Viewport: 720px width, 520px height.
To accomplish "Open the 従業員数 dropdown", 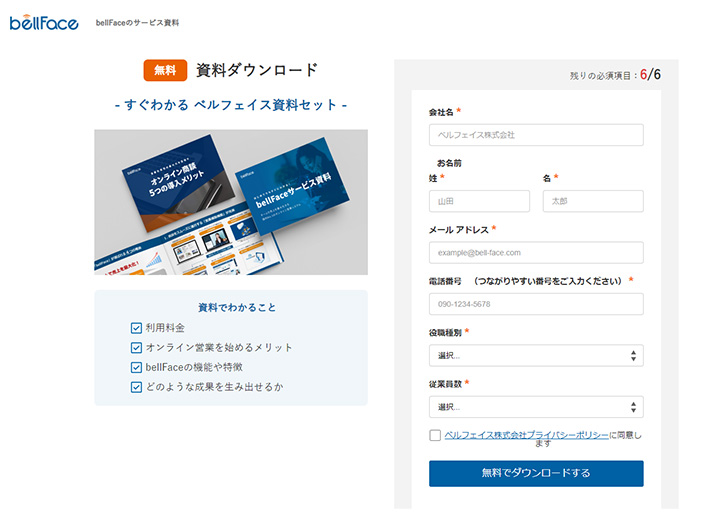I will click(x=536, y=407).
